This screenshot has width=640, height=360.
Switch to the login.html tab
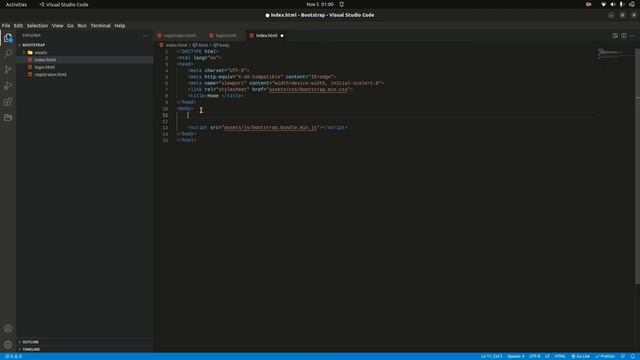tap(226, 36)
